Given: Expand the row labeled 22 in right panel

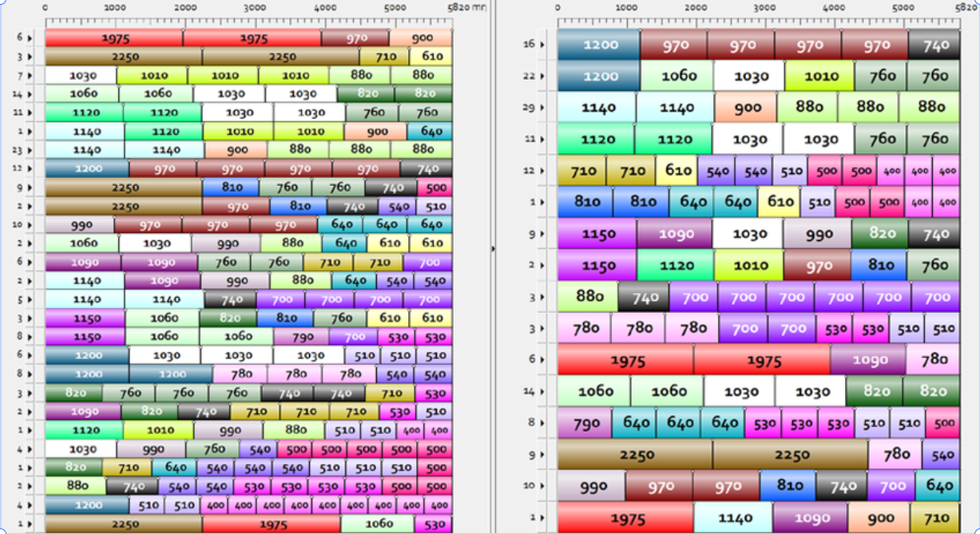Looking at the screenshot, I should tap(542, 77).
